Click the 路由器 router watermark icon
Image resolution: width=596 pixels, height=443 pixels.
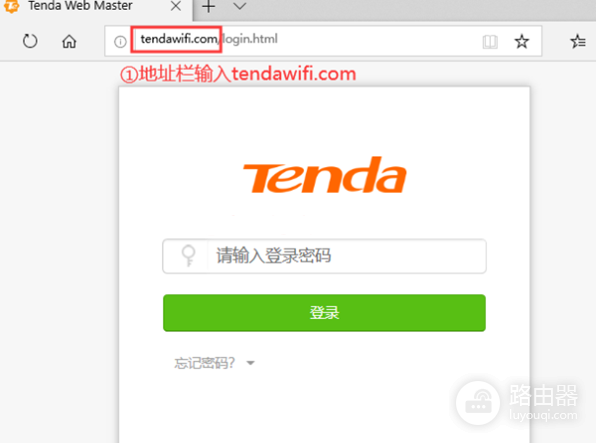point(478,403)
